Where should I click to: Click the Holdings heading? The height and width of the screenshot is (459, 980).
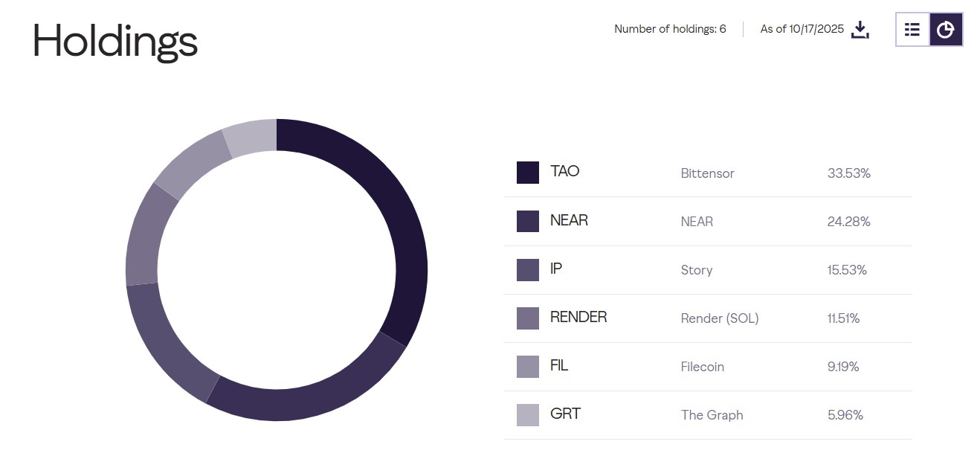point(115,41)
